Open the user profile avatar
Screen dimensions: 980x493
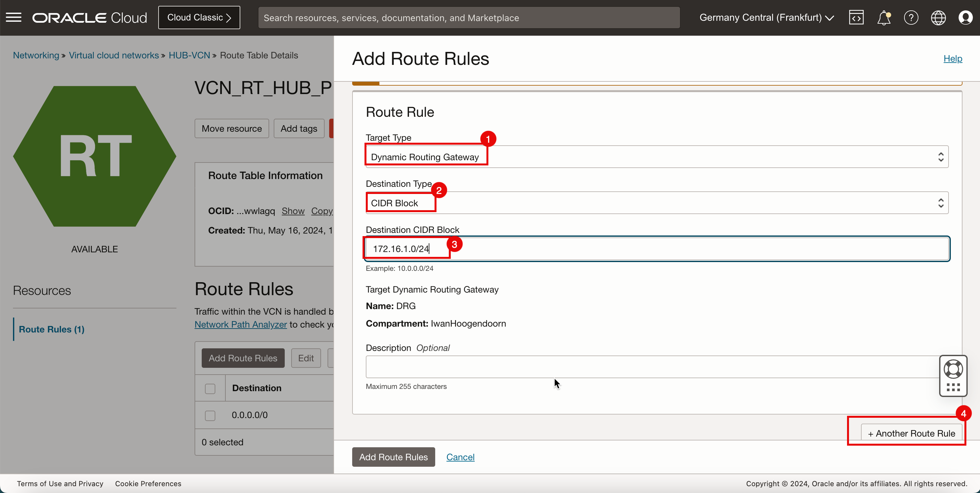(x=965, y=18)
